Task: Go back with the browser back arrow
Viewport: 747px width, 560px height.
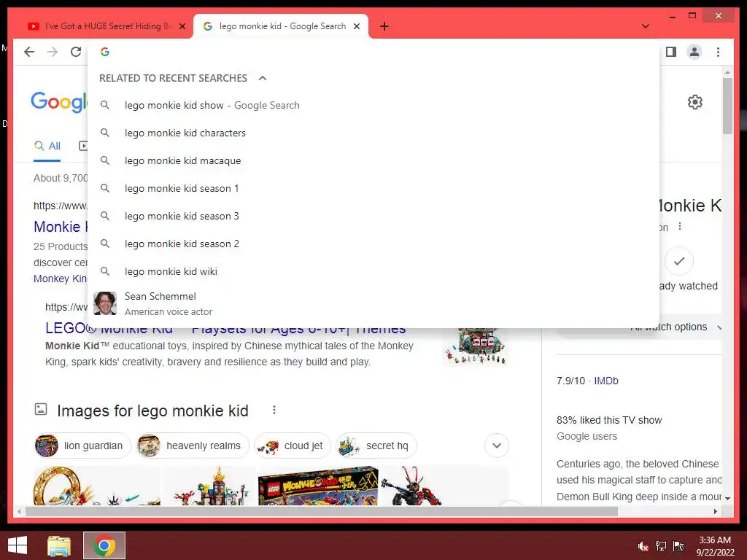Action: (29, 52)
